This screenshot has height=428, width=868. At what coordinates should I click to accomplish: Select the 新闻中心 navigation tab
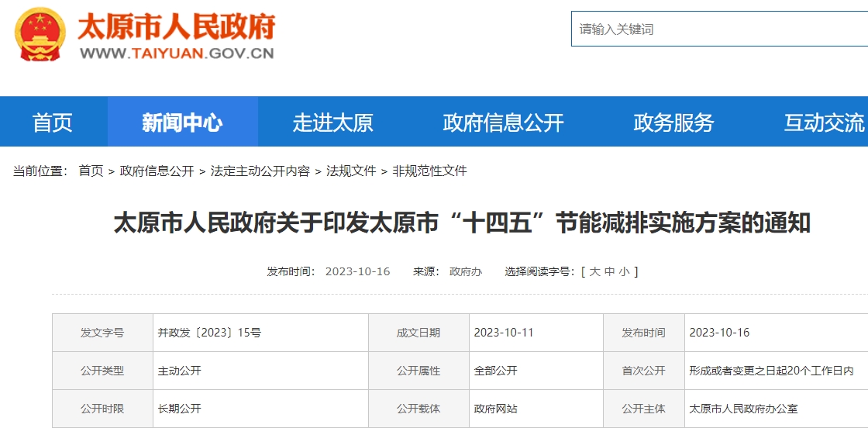point(182,122)
